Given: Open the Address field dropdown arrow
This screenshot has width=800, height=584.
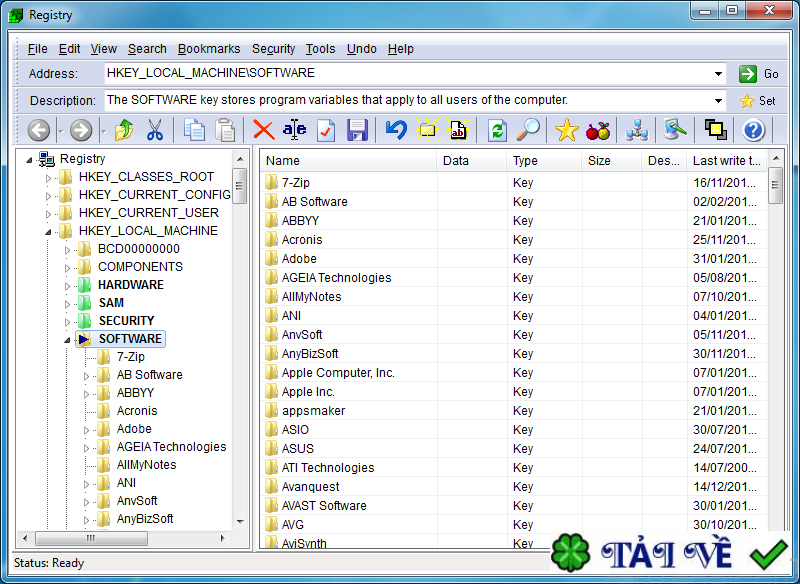Looking at the screenshot, I should 719,74.
